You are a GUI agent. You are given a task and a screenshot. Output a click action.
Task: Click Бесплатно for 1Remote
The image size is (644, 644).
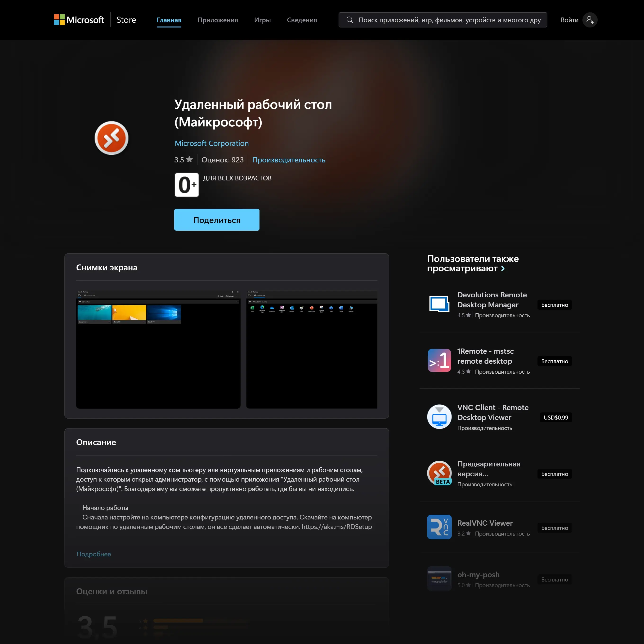pyautogui.click(x=555, y=361)
